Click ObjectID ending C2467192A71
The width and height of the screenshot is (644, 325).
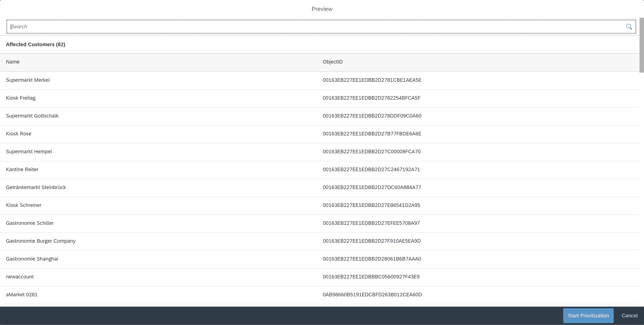(371, 169)
